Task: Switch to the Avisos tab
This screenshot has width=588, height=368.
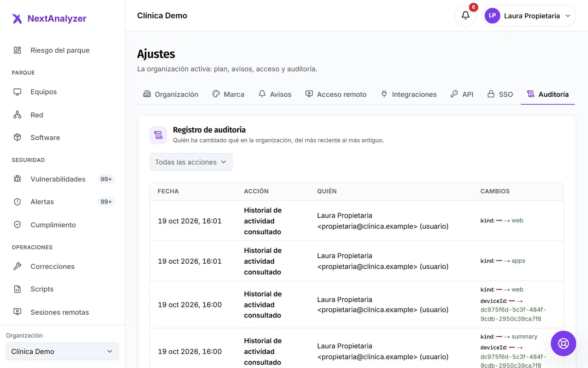Action: (x=275, y=94)
